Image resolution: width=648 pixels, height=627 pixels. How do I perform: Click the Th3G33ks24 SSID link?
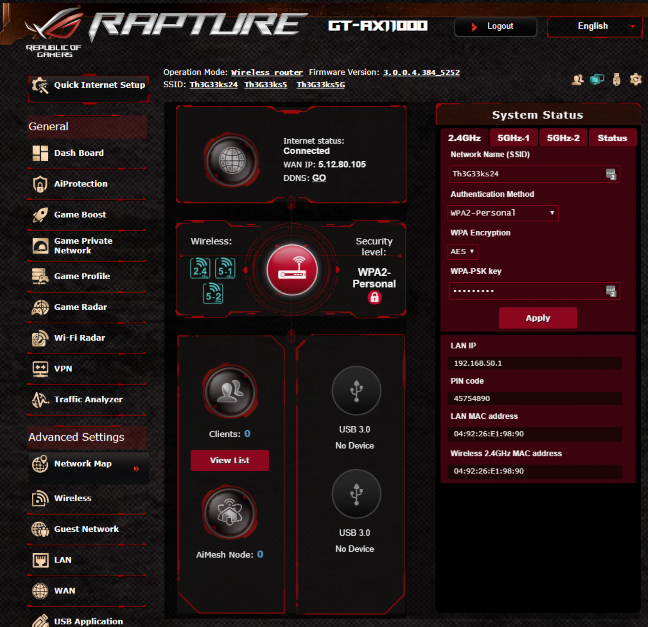214,85
